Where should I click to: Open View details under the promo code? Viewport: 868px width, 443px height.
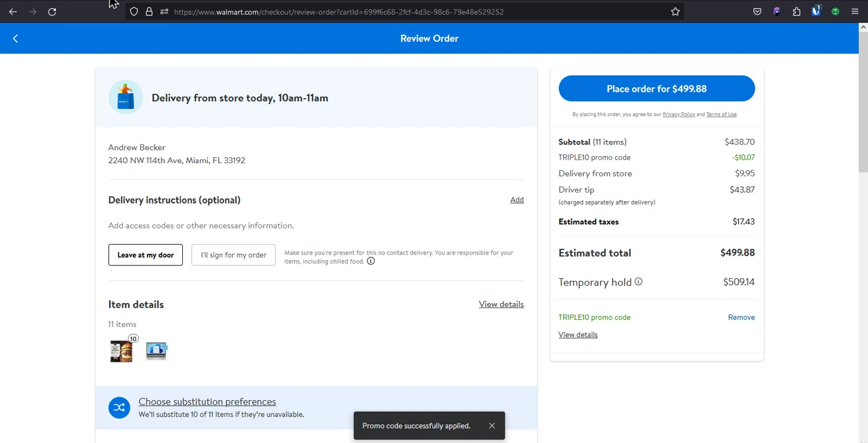(x=578, y=335)
